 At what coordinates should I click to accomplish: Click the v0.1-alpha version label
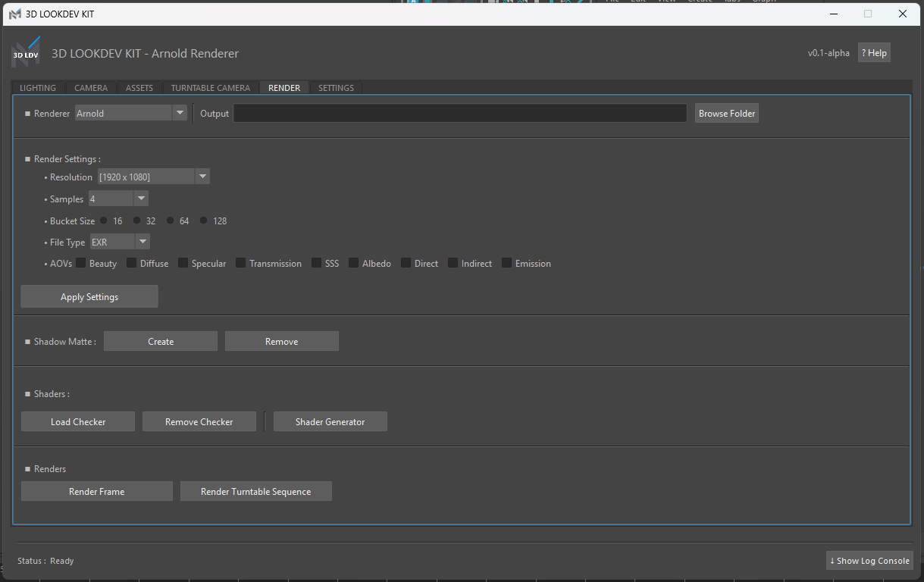coord(828,53)
